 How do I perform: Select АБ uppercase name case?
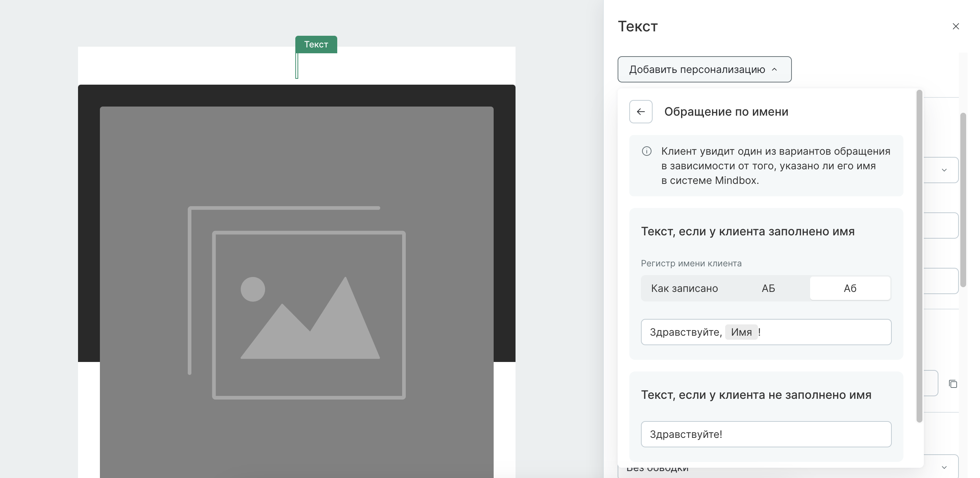point(768,288)
